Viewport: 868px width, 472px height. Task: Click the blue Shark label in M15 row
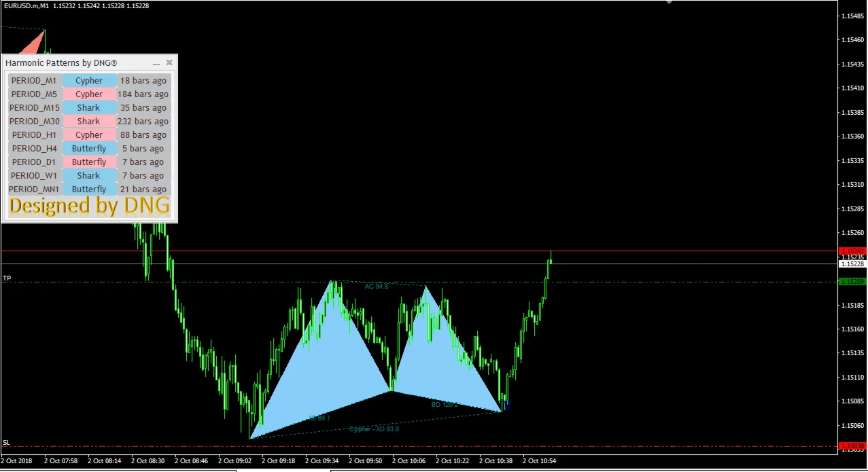(x=89, y=108)
